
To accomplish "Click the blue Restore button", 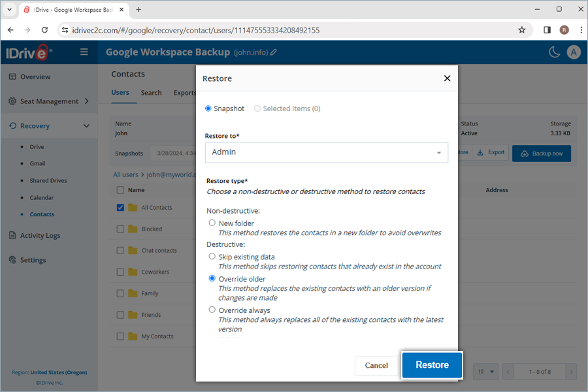I will tap(432, 365).
